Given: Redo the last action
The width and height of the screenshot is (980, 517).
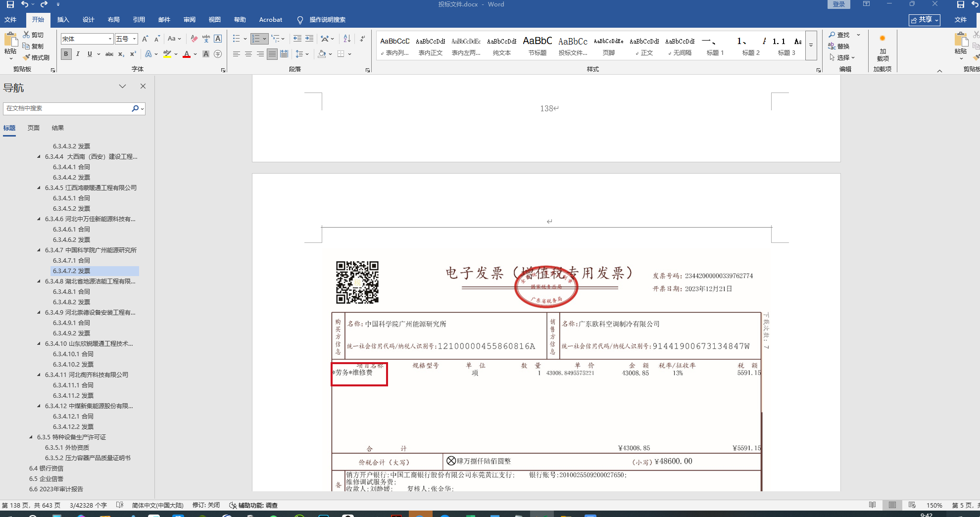Looking at the screenshot, I should [44, 4].
